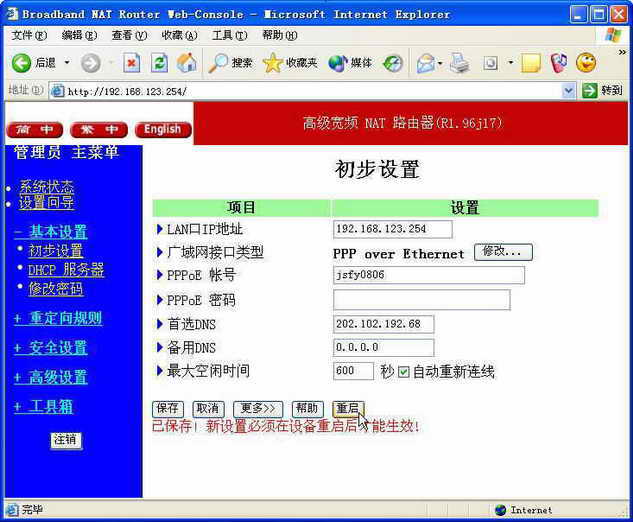Click the Print toolbar icon

459,62
